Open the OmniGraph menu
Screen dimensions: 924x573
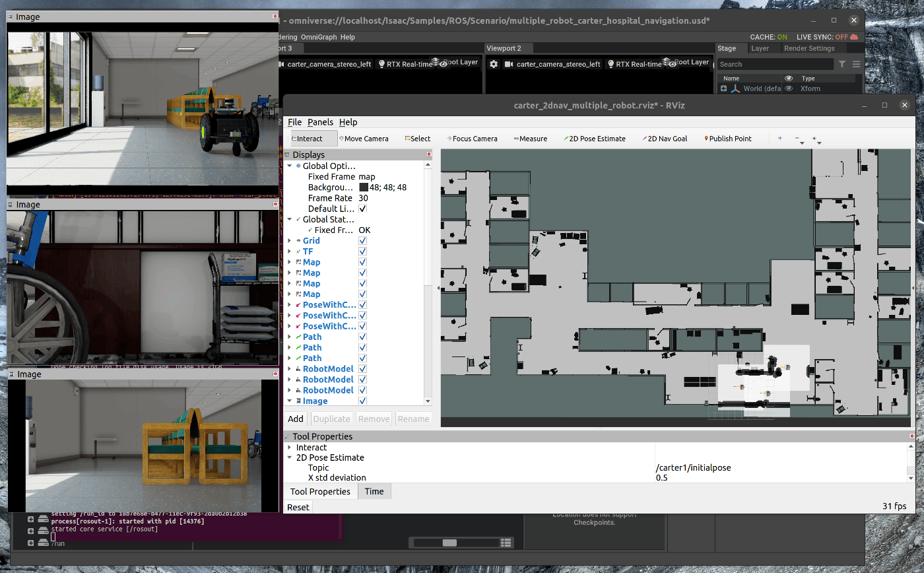[x=319, y=37]
